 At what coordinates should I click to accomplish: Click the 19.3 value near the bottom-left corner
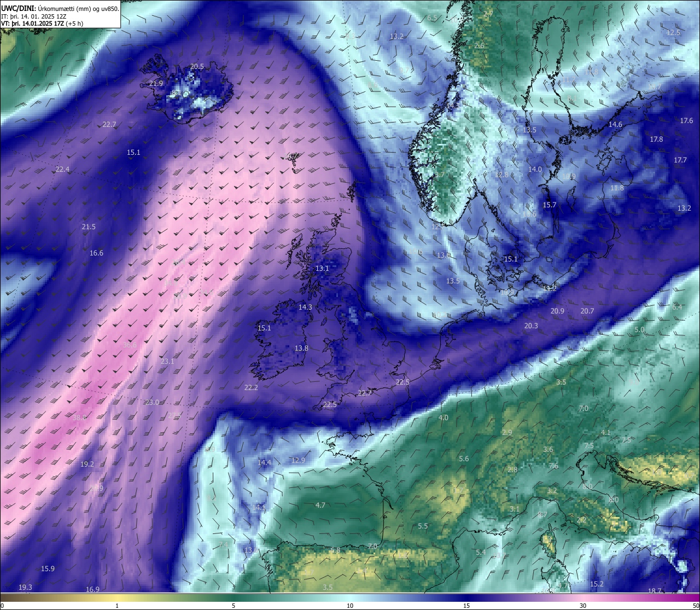point(25,587)
